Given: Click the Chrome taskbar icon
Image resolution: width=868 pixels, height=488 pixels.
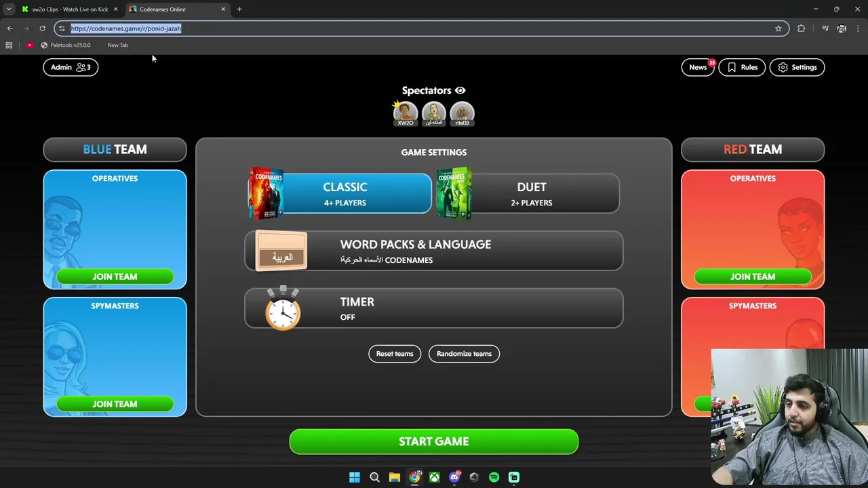Looking at the screenshot, I should coord(414,477).
